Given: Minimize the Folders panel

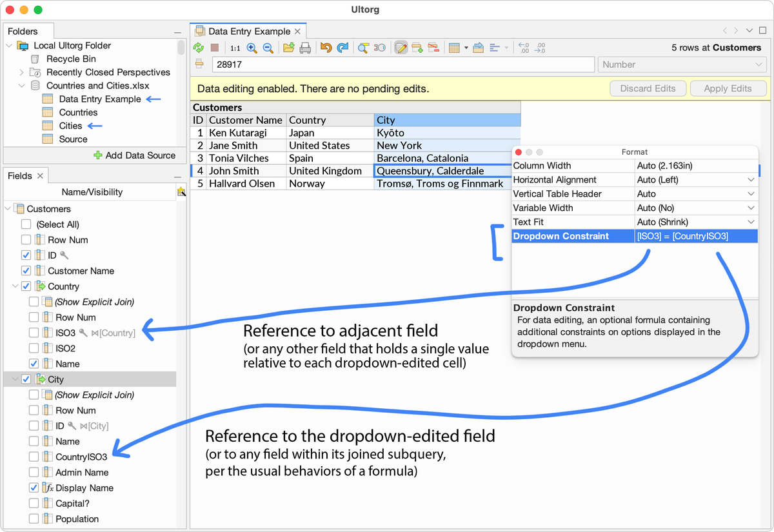Looking at the screenshot, I should 177,32.
